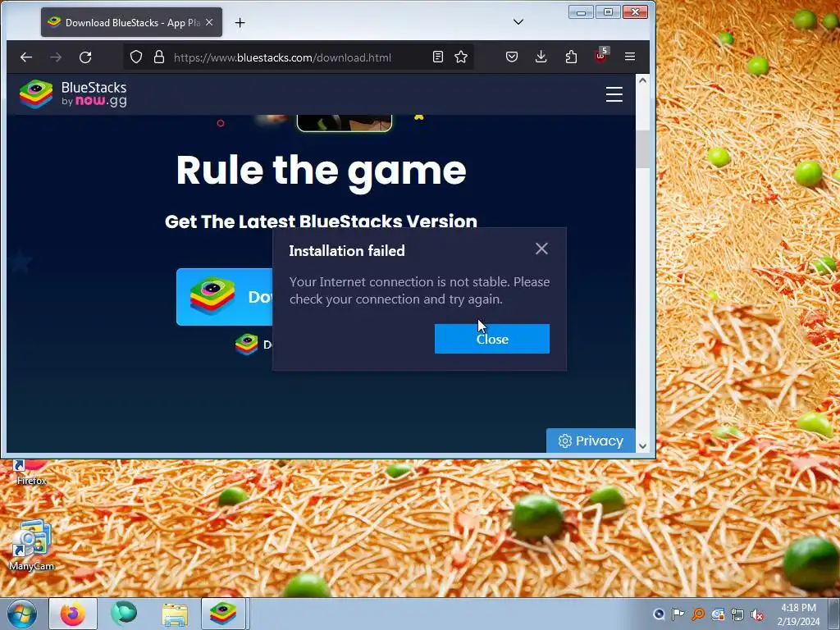This screenshot has width=840, height=630.
Task: Go back using the browser back arrow
Action: (26, 57)
